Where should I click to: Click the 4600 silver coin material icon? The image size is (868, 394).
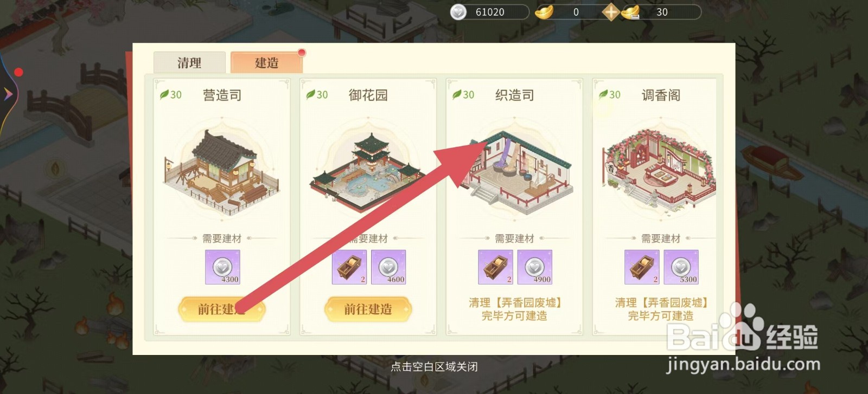pyautogui.click(x=388, y=267)
